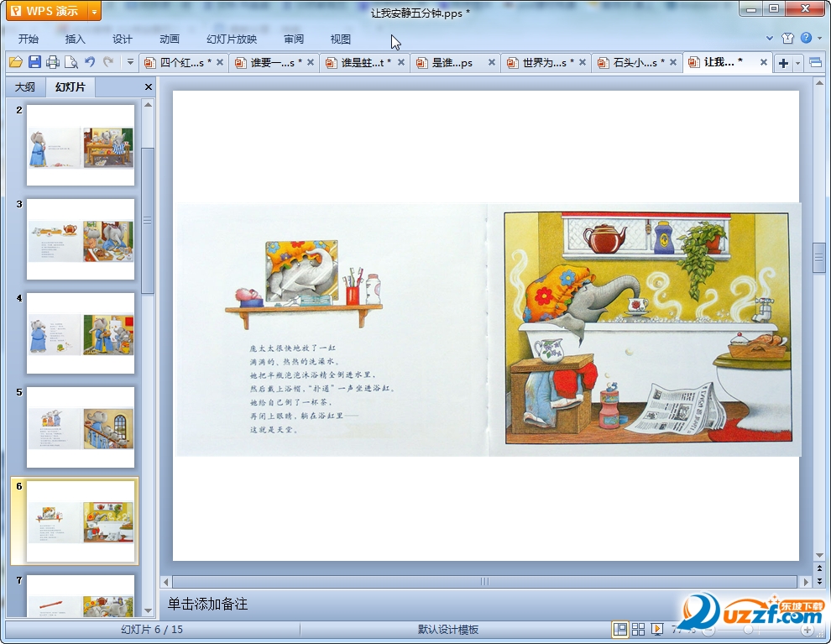Select slide 3 thumbnail
This screenshot has width=831, height=644.
[81, 239]
